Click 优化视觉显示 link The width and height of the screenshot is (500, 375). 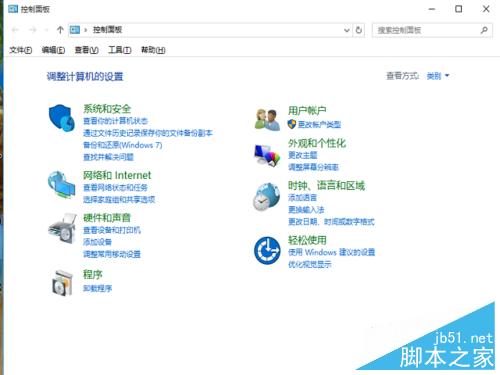point(310,264)
